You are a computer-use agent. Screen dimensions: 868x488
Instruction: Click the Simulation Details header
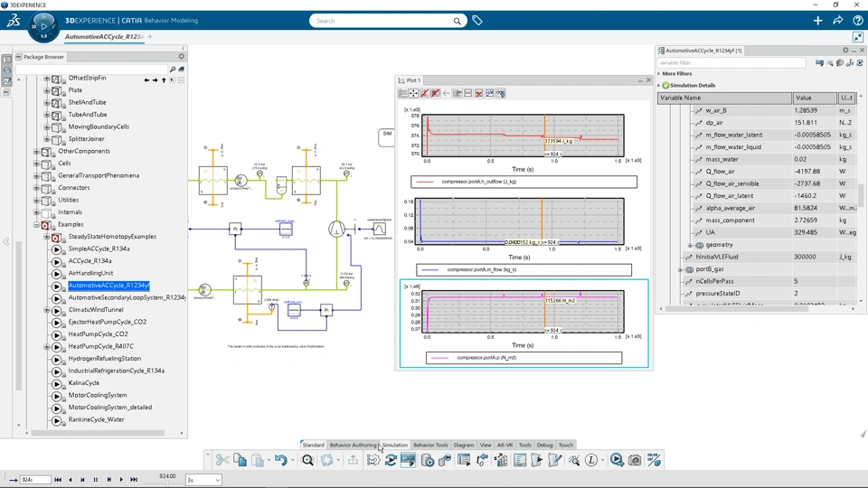coord(692,85)
